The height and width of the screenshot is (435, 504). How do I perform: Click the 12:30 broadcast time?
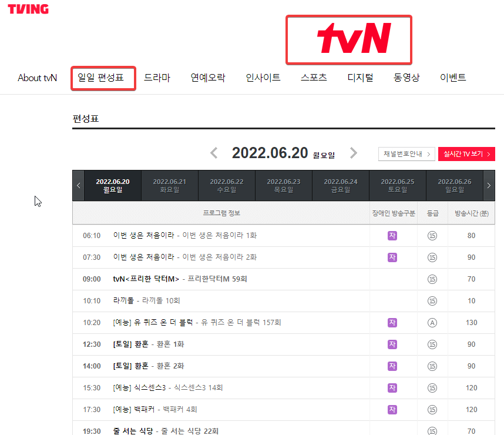[92, 344]
